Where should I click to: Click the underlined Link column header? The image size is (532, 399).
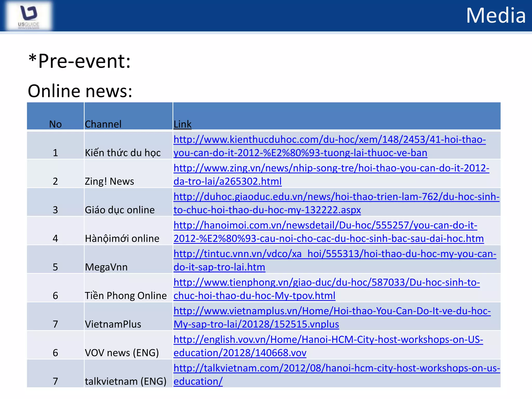(x=182, y=124)
